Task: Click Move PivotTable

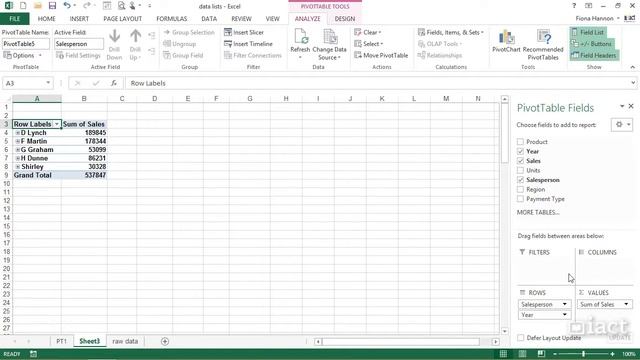Action: point(381,55)
